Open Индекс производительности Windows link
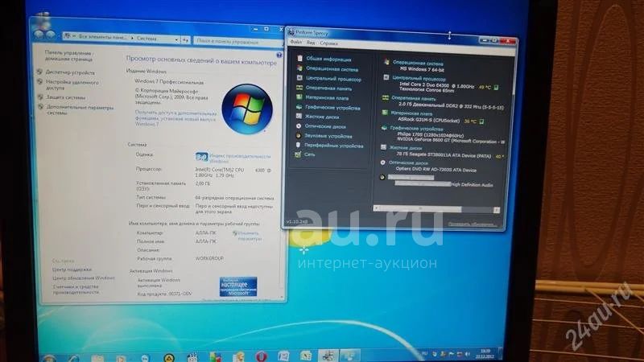This screenshot has height=362, width=644. click(240, 158)
